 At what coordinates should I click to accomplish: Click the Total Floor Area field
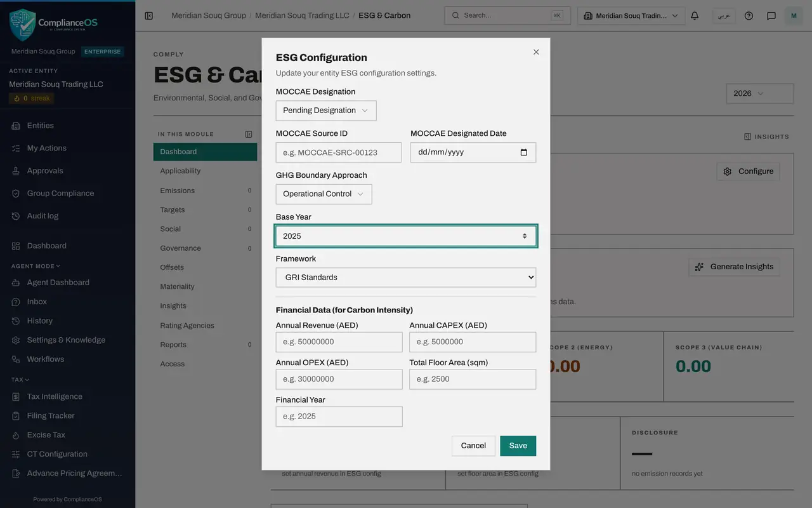[x=473, y=379]
